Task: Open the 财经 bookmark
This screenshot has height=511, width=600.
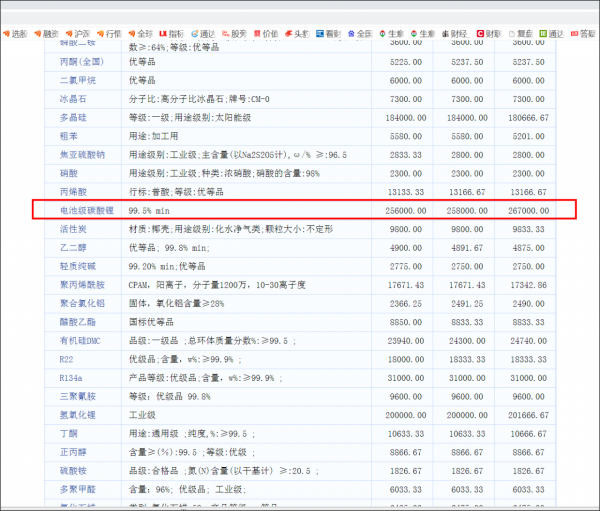Action: 454,34
